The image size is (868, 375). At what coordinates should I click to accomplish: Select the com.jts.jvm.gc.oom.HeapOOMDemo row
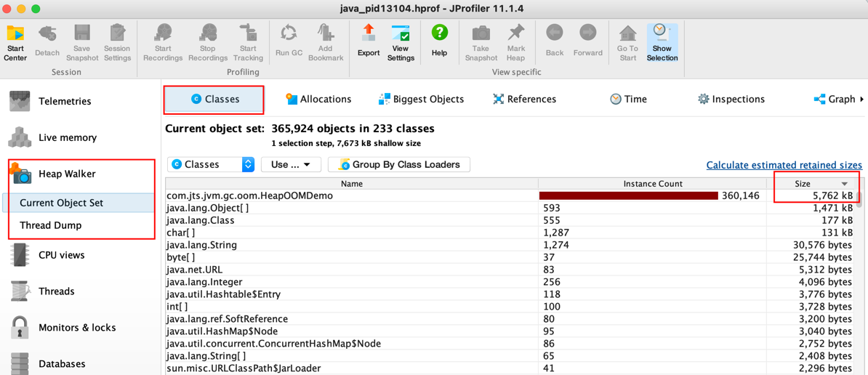click(510, 195)
